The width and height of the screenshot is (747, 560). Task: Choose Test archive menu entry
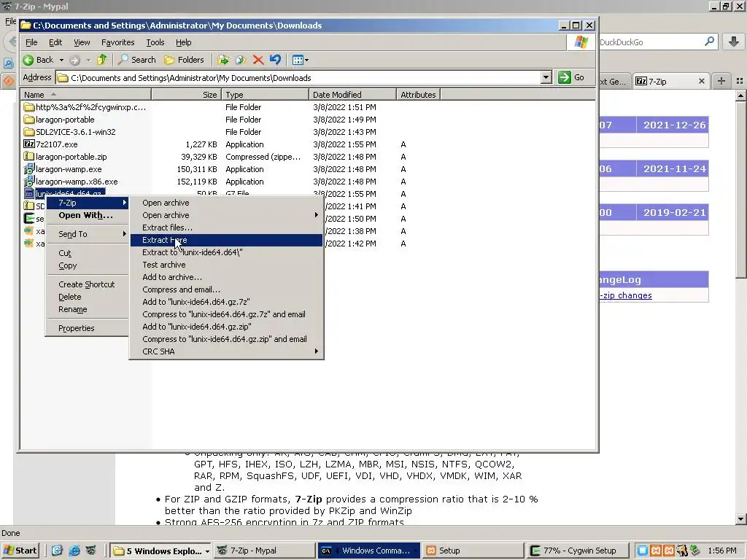226,265
